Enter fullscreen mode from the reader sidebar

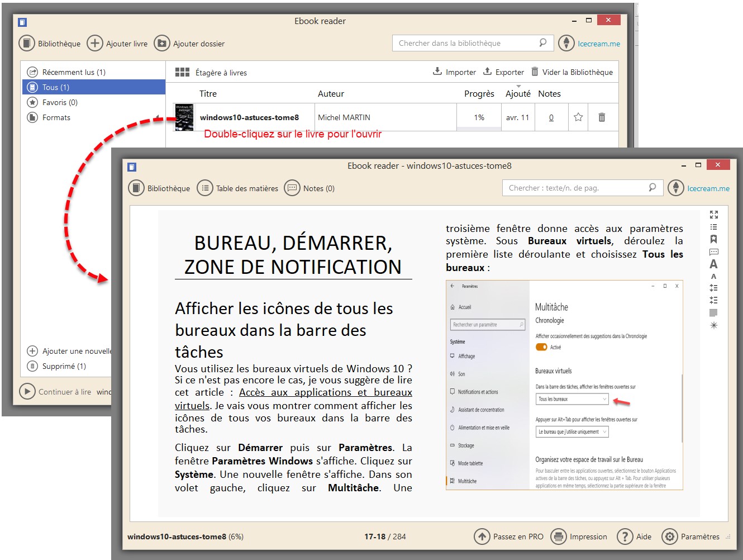[x=713, y=215]
